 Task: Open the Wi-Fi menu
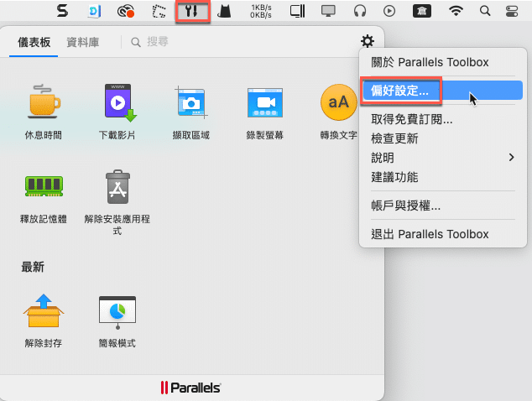[456, 11]
